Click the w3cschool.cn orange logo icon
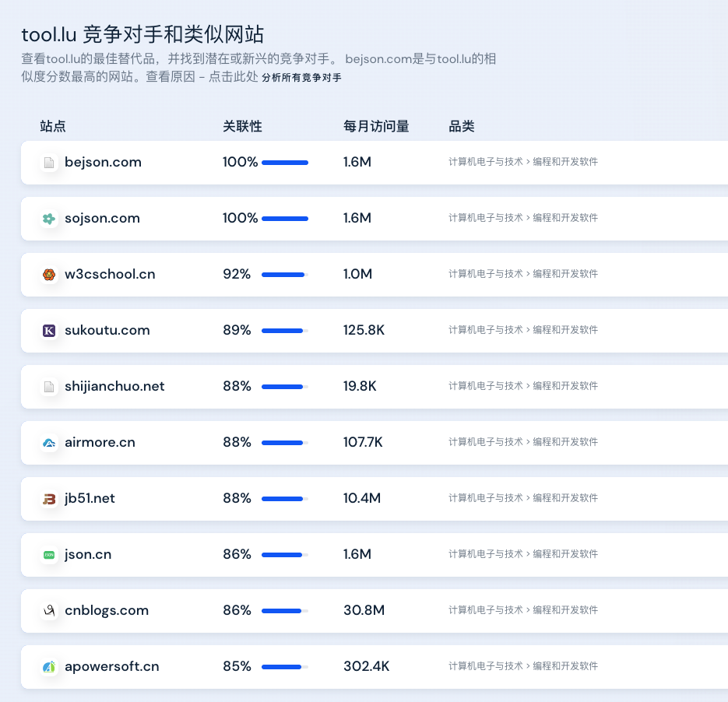The width and height of the screenshot is (728, 702). (49, 275)
